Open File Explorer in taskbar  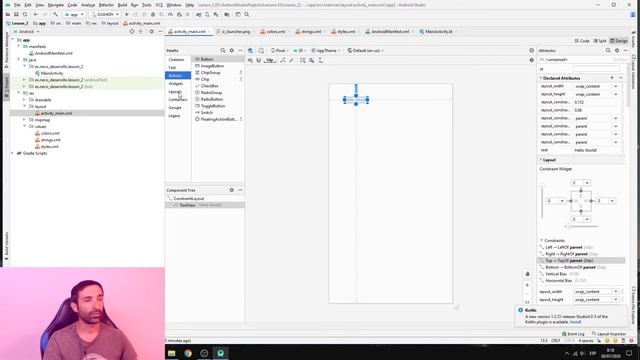[x=171, y=353]
